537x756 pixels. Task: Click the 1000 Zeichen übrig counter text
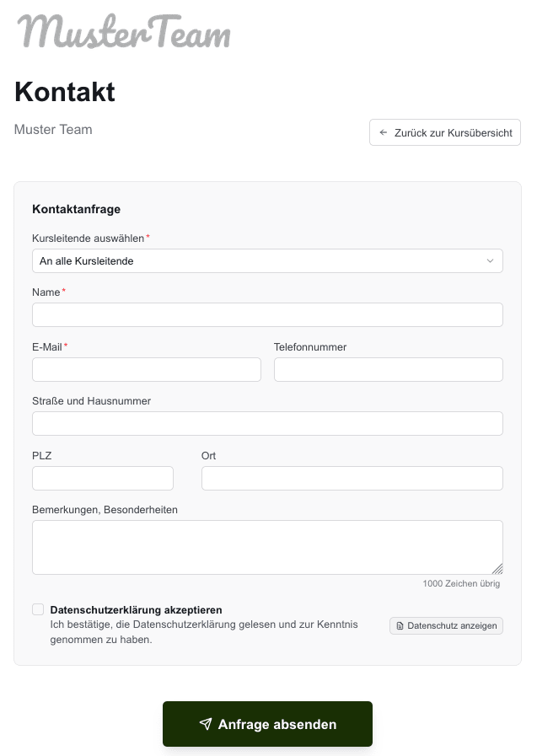click(461, 583)
